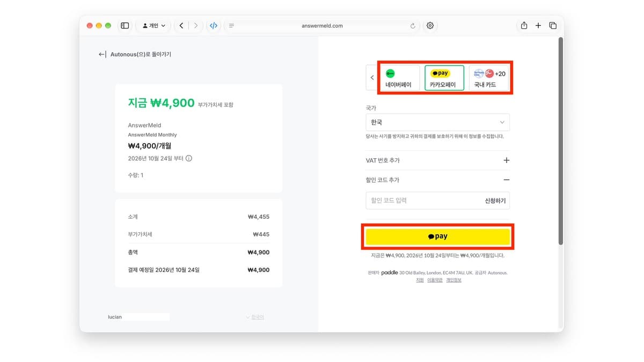Select the 카카오페이 payment method
This screenshot has height=362, width=644.
click(x=444, y=78)
